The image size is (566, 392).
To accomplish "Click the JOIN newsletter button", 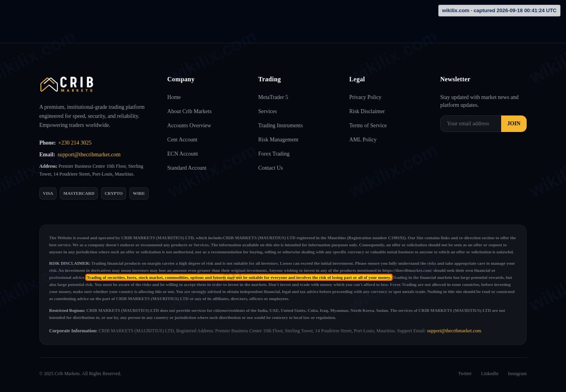I will pos(514,123).
